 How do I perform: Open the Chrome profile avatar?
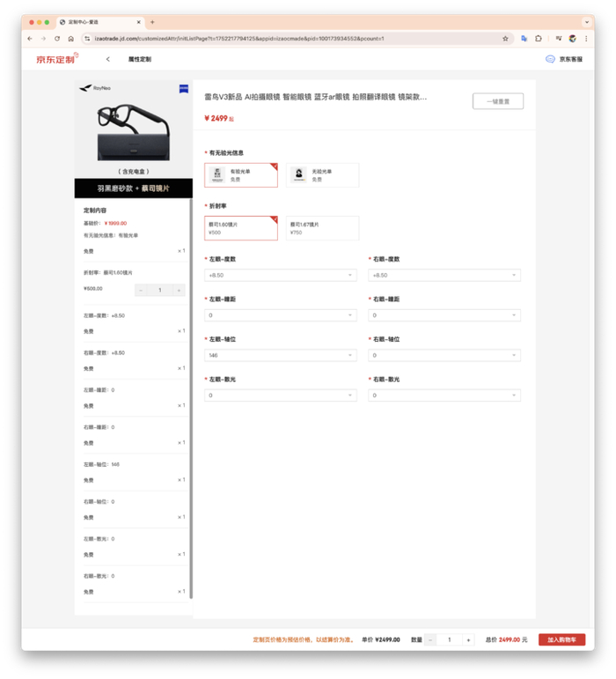572,39
